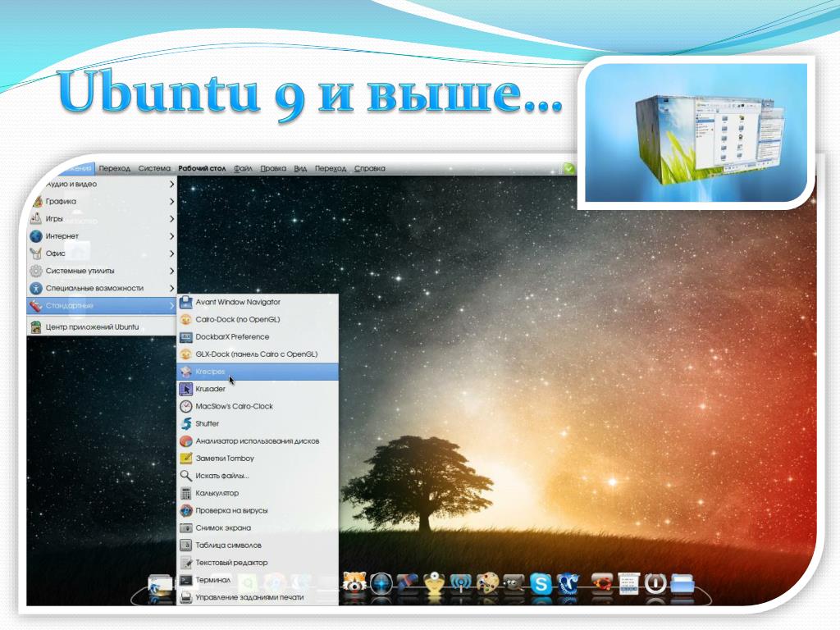
Task: Open Проверка на вирусы
Action: click(x=258, y=510)
